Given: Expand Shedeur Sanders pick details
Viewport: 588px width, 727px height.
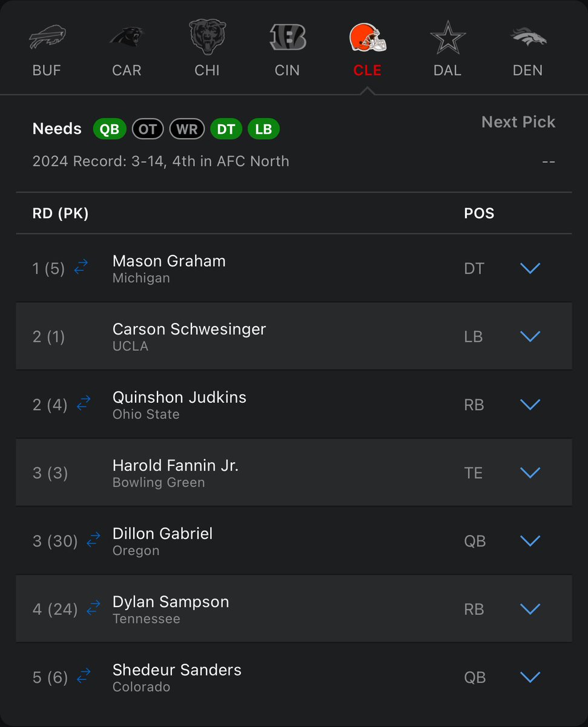Looking at the screenshot, I should (530, 677).
